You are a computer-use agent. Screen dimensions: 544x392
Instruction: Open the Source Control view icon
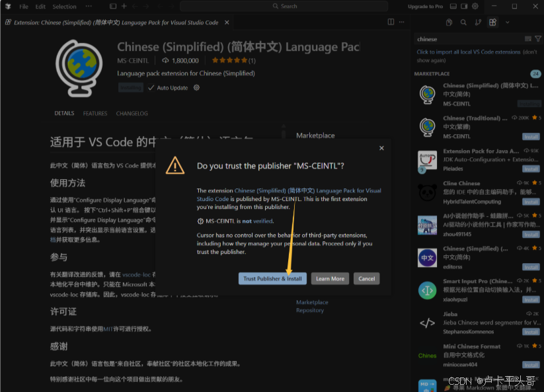coord(478,22)
